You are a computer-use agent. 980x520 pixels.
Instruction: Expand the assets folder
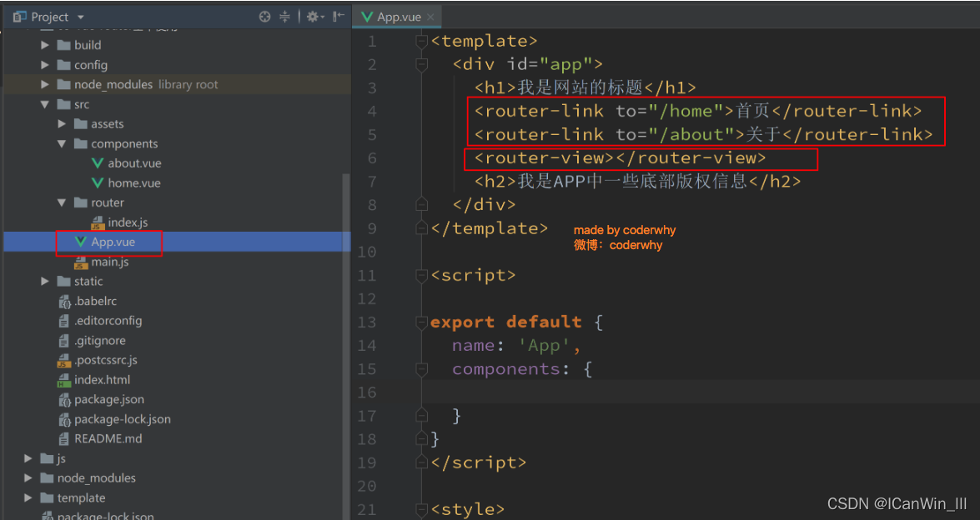[62, 123]
